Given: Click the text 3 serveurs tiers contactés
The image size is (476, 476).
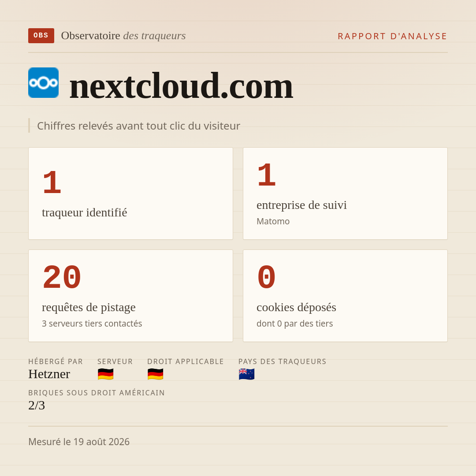Looking at the screenshot, I should [x=92, y=324].
